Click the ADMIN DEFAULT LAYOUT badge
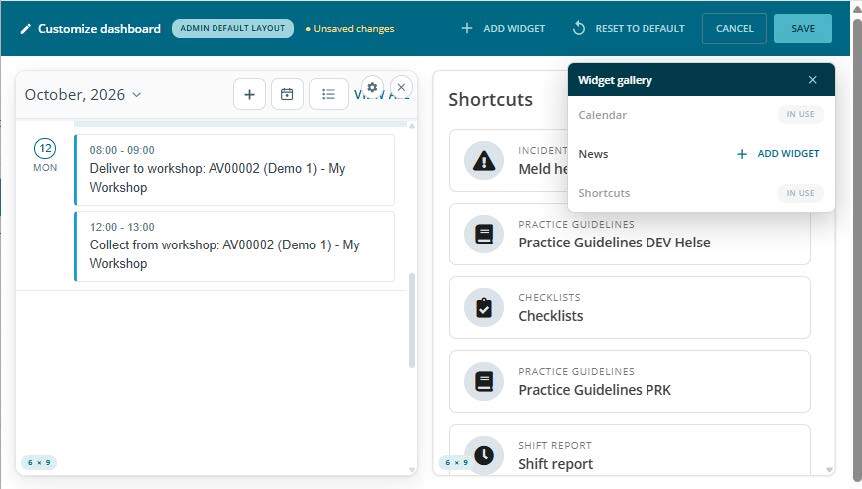 point(233,29)
